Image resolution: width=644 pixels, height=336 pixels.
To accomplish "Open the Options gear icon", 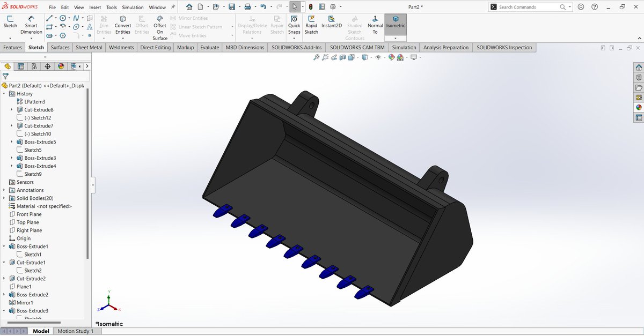I will pos(333,7).
